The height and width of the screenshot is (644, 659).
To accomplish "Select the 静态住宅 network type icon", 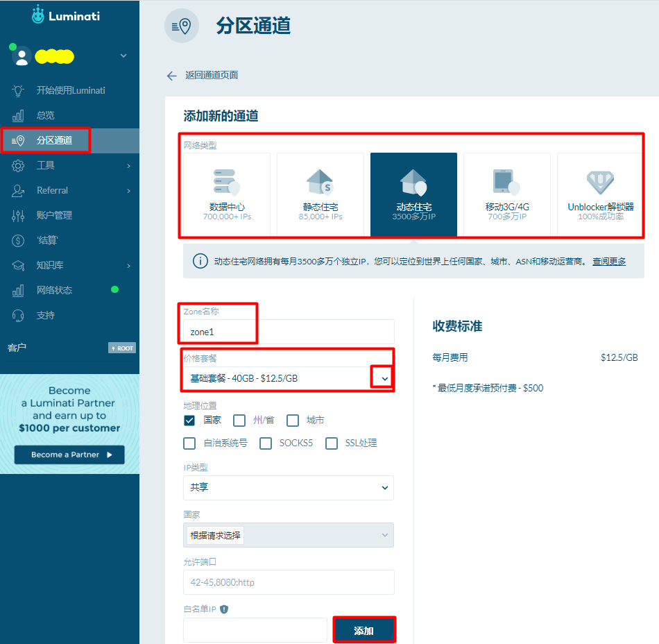I will point(320,193).
